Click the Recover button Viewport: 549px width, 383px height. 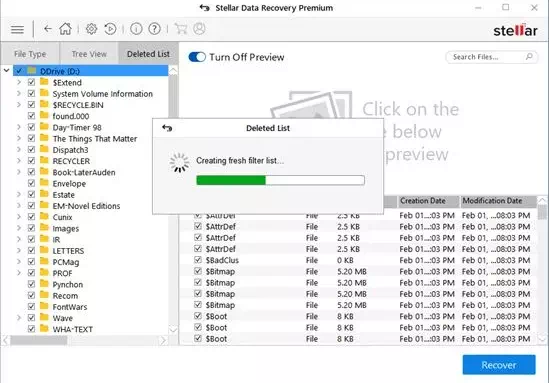(499, 365)
